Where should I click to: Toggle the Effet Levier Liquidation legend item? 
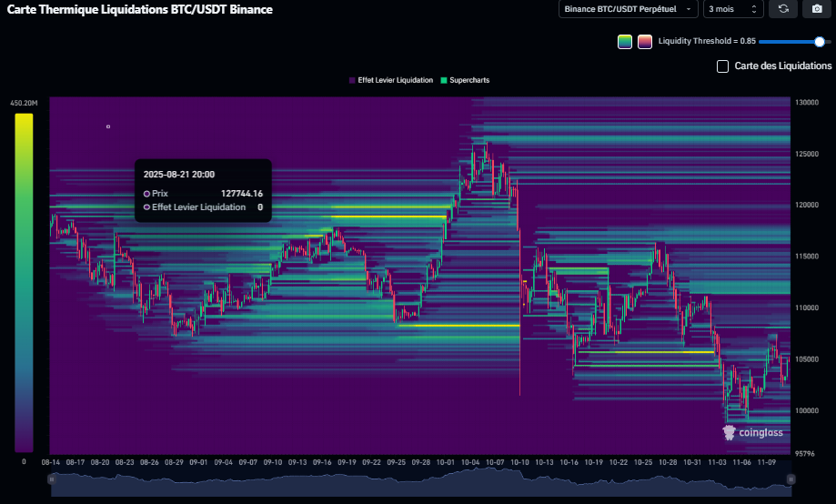[x=391, y=80]
